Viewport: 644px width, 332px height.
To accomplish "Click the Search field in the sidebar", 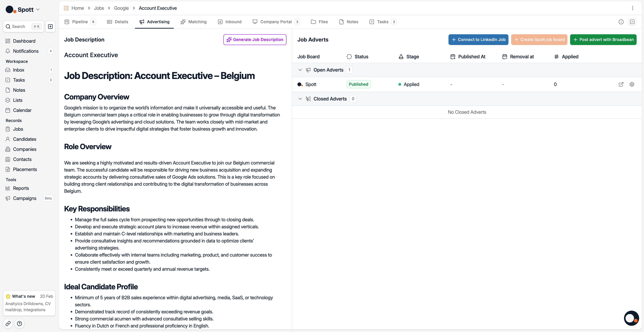I will (23, 27).
